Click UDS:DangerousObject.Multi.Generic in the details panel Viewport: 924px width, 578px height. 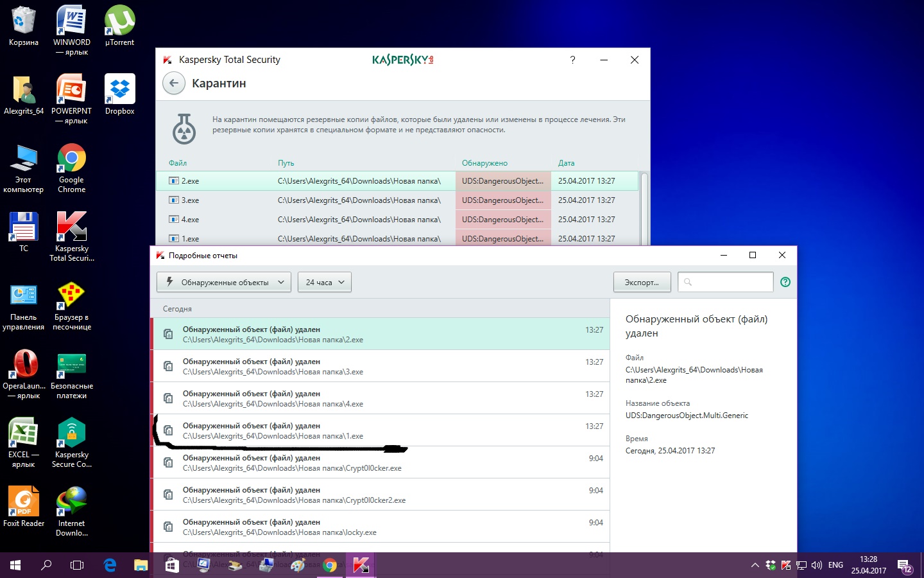pyautogui.click(x=687, y=416)
